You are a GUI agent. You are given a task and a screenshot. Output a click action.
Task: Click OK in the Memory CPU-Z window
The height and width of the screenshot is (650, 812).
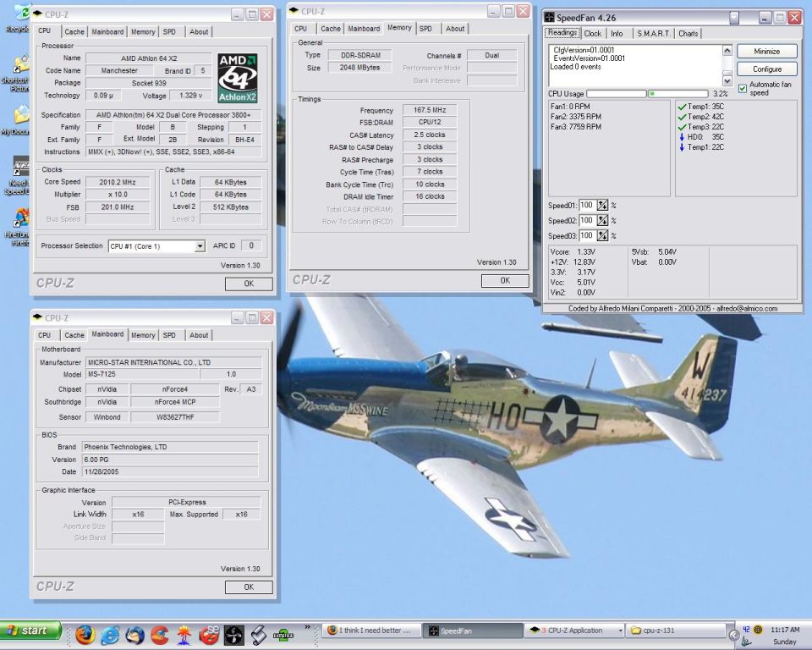[505, 280]
